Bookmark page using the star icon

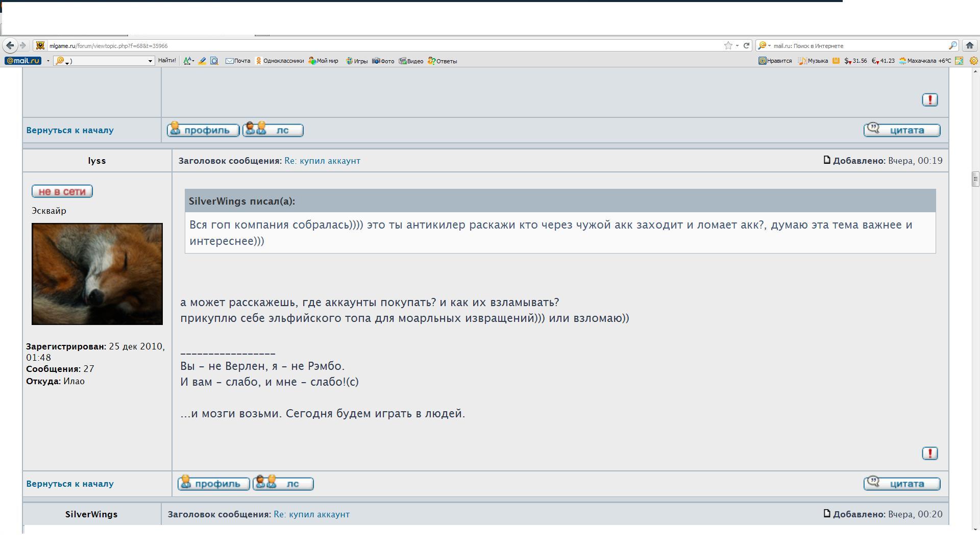pyautogui.click(x=728, y=45)
